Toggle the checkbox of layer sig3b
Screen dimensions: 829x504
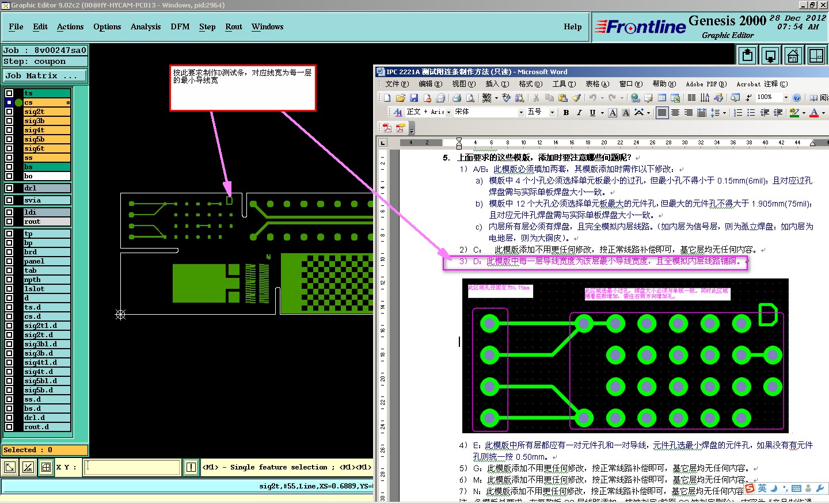(9, 121)
